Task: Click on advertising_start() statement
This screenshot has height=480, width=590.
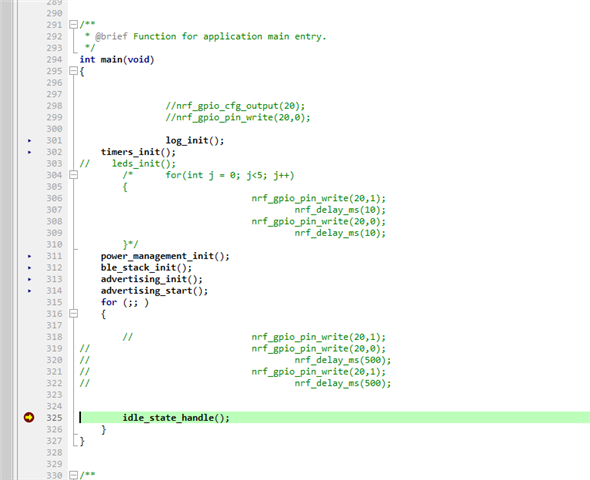Action: point(154,291)
